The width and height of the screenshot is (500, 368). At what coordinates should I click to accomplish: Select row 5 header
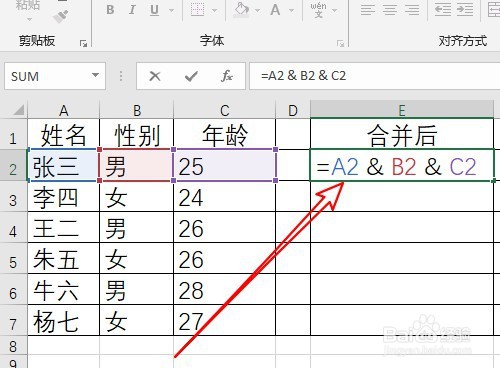pos(13,259)
